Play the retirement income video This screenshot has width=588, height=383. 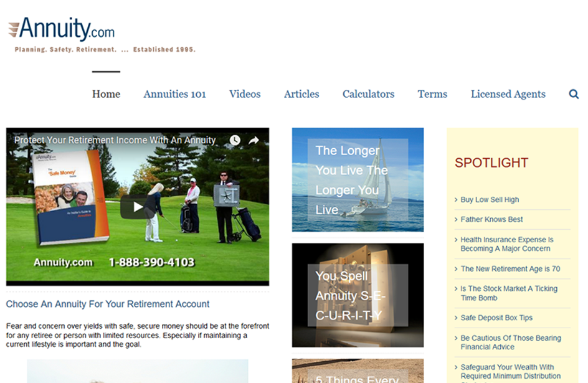tap(137, 207)
